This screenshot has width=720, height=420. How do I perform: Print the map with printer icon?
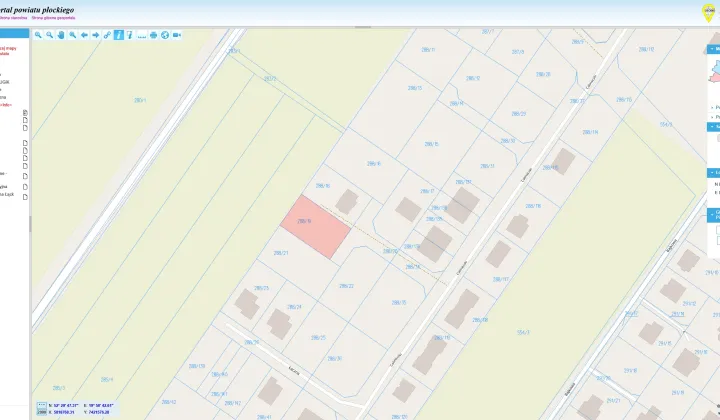(153, 35)
